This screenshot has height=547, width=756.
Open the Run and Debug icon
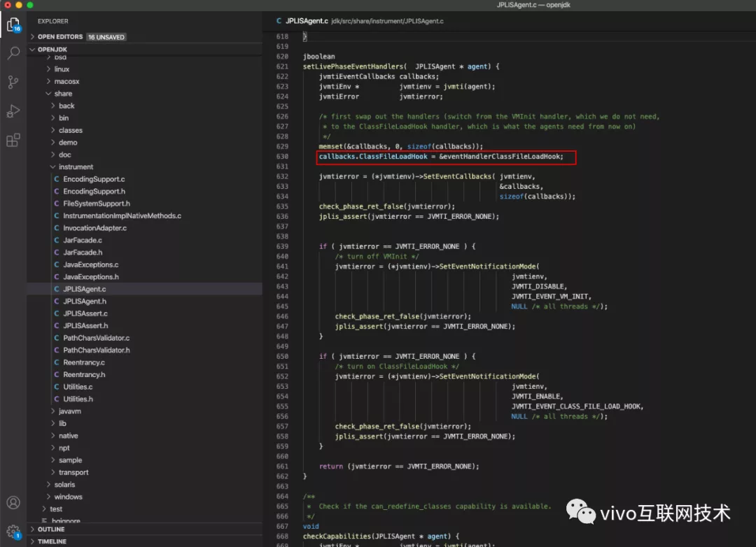pyautogui.click(x=13, y=111)
